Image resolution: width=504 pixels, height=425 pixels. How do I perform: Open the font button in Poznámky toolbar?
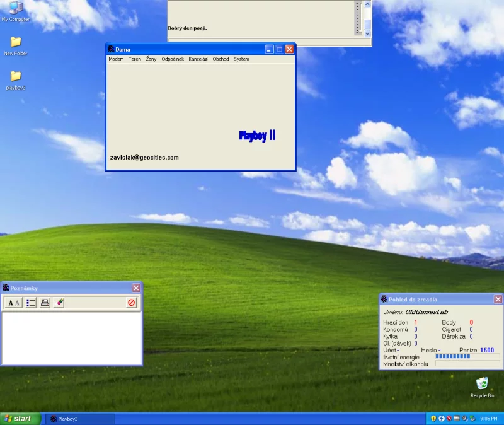(x=13, y=303)
